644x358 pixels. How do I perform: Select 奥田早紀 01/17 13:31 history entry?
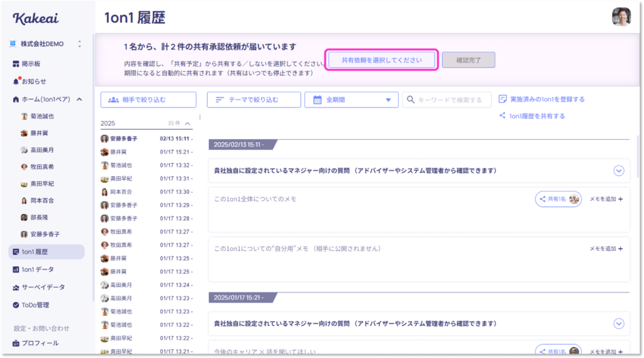[147, 179]
